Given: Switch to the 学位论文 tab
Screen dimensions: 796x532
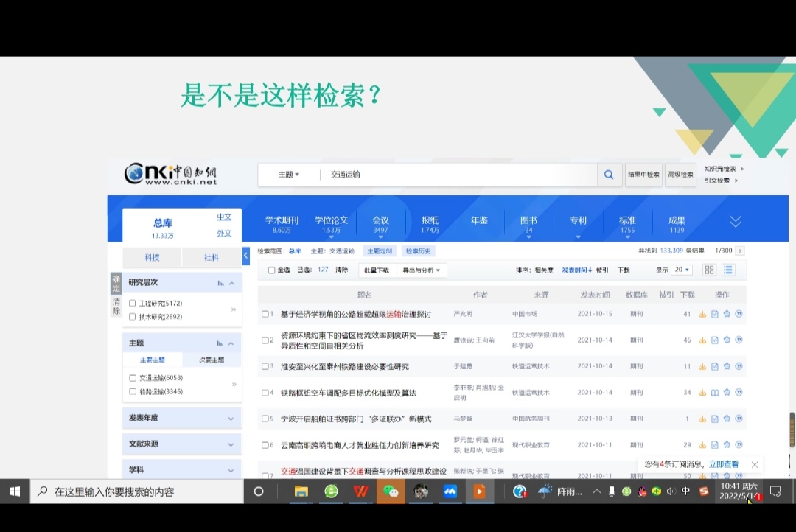Looking at the screenshot, I should (331, 224).
